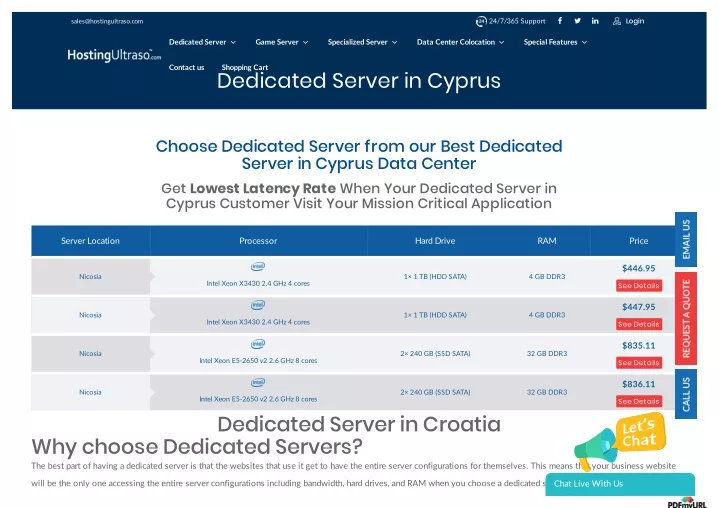Screen dimensions: 719x508
Task: Open the REQUEST A QUOTE side tab
Action: coord(686,319)
